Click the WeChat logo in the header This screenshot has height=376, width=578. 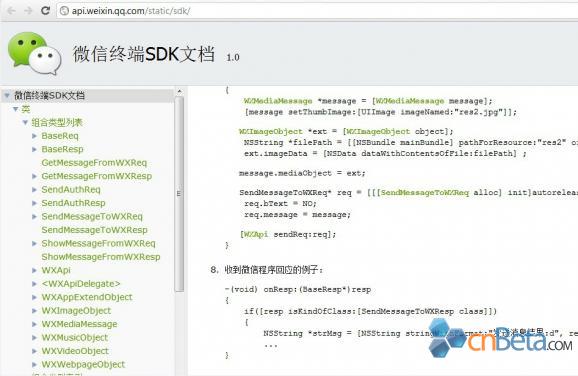(x=34, y=53)
